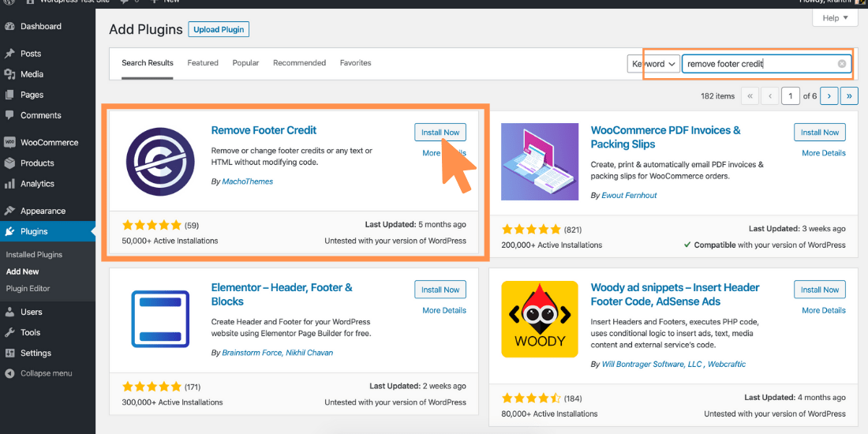Screen dimensions: 868x434
Task: Click the Tools wrench icon
Action: point(9,333)
